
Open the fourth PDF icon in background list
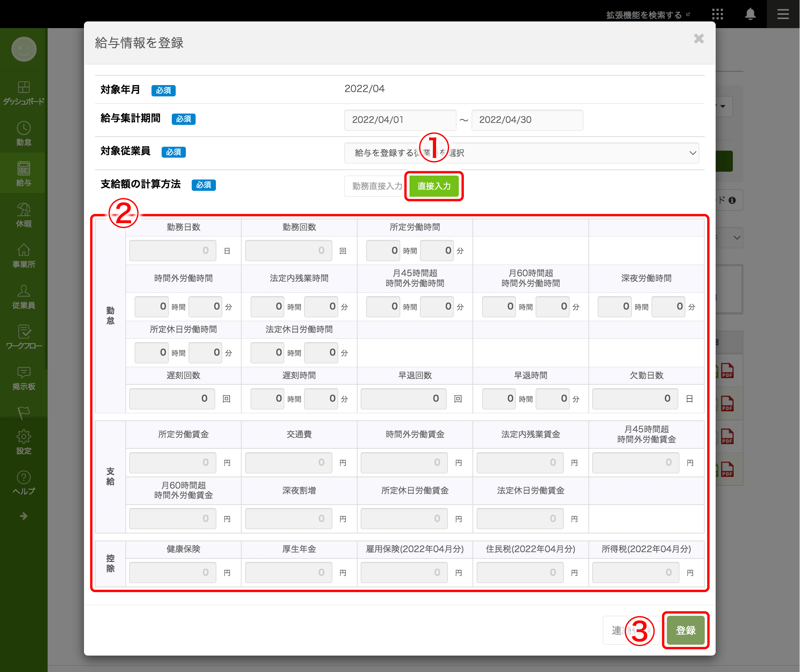[x=727, y=469]
